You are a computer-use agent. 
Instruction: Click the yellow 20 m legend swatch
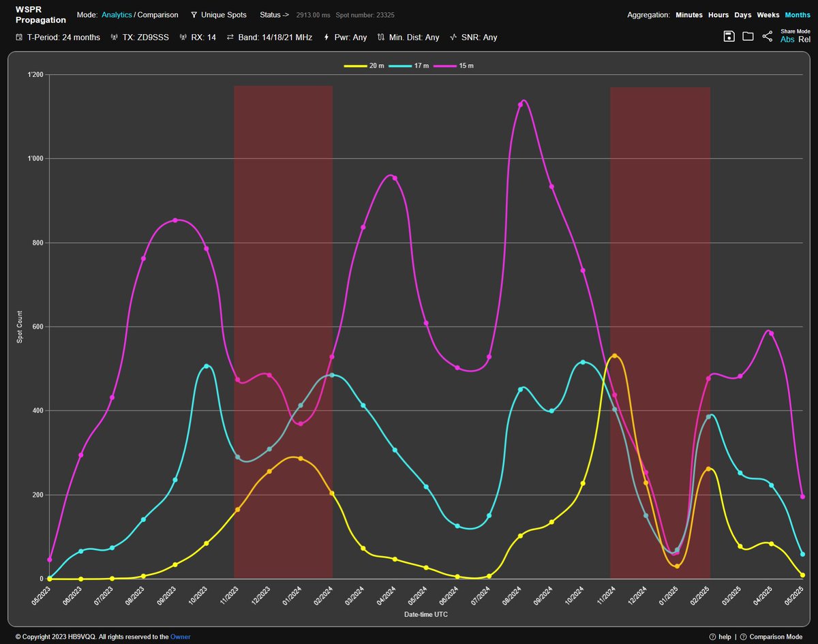354,65
